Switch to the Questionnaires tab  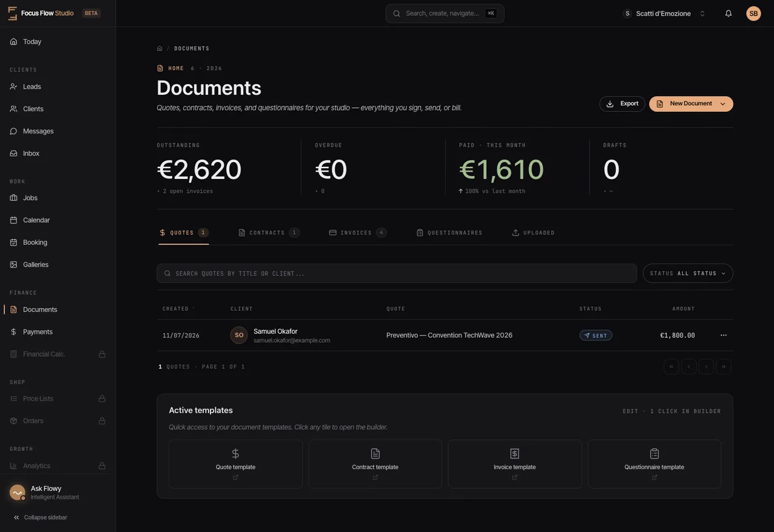tap(449, 233)
